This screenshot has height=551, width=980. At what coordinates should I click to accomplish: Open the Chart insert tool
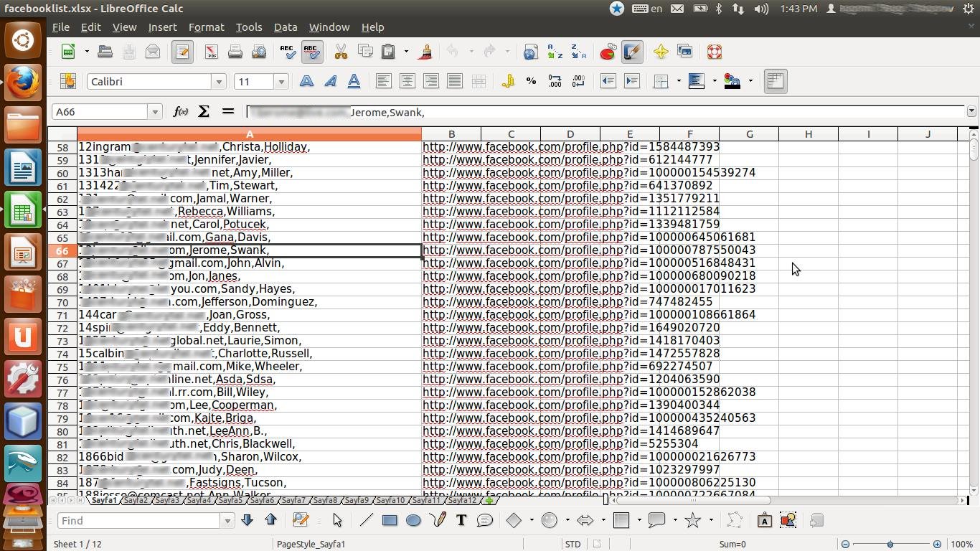pyautogui.click(x=608, y=52)
